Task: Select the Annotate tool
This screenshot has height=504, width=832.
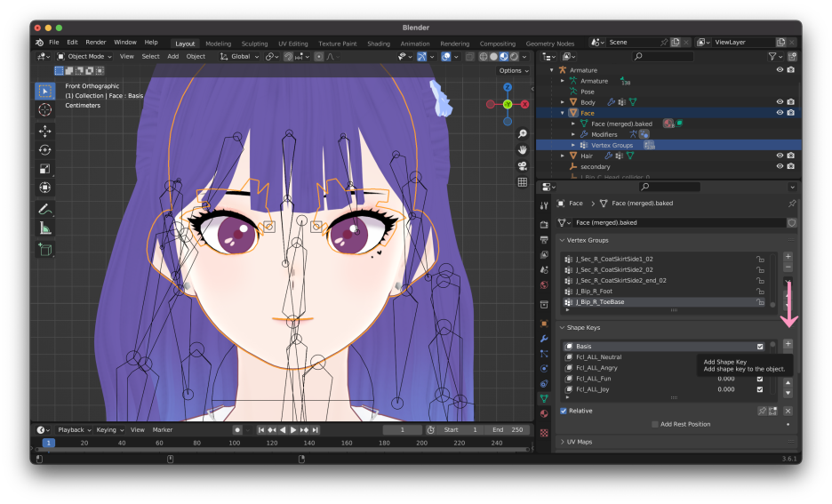Action: pos(45,209)
